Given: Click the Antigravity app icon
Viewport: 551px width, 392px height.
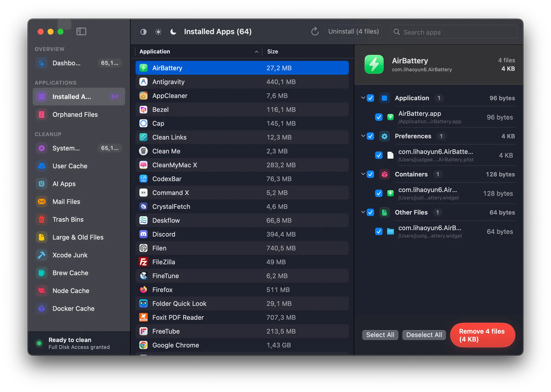Looking at the screenshot, I should (143, 82).
